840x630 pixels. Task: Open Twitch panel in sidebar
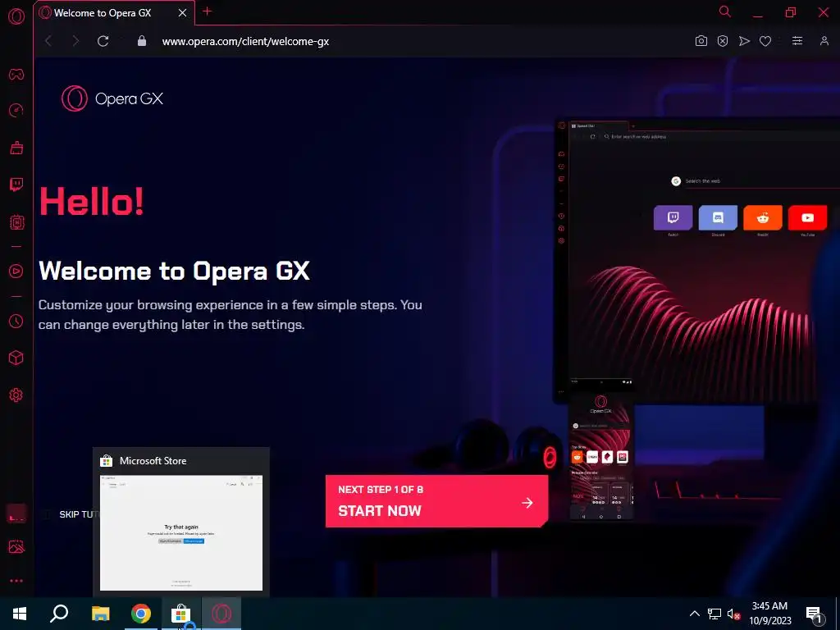[x=16, y=185]
